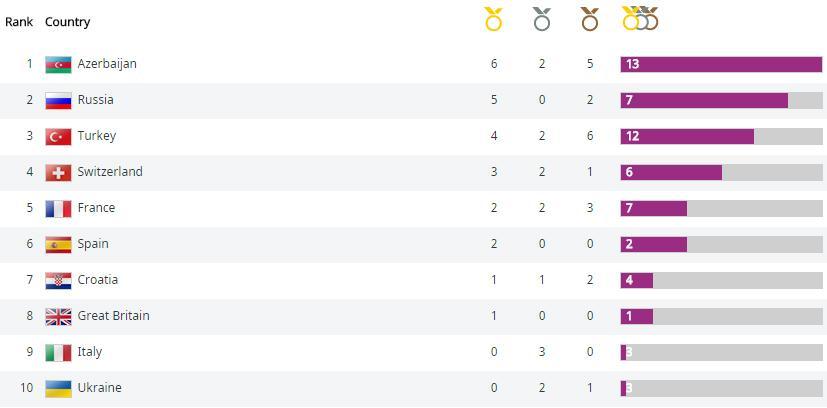Select the Croatia country name
827x408 pixels.
click(x=97, y=280)
